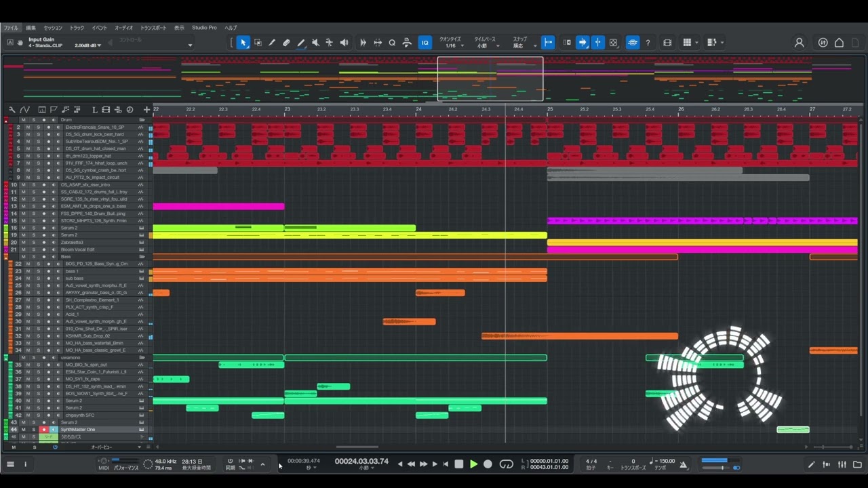The width and height of the screenshot is (868, 488).
Task: Solo the bass 1 track
Action: 37,271
